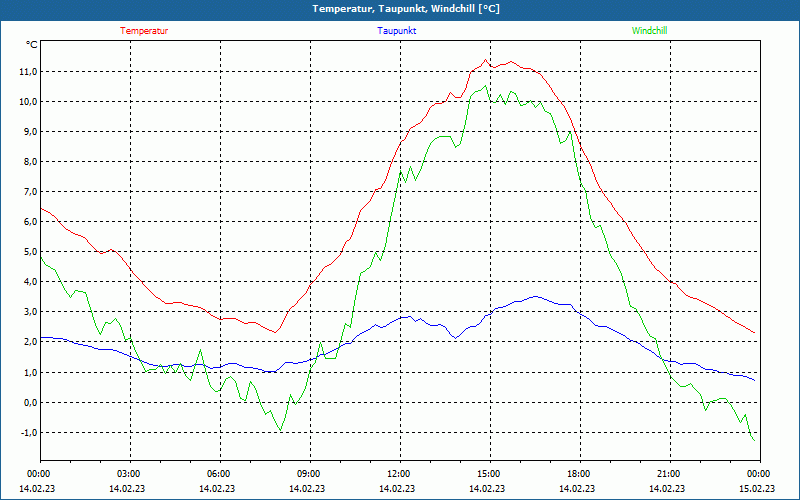Click the 6,0 y-axis value
Screen dimensions: 800x500
[x=30, y=222]
